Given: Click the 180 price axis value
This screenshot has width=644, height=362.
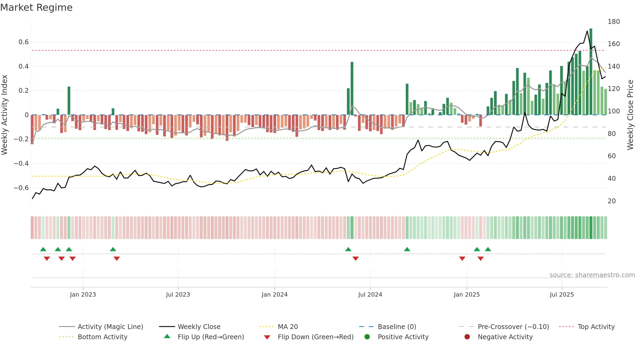Looking at the screenshot, I should [x=614, y=22].
